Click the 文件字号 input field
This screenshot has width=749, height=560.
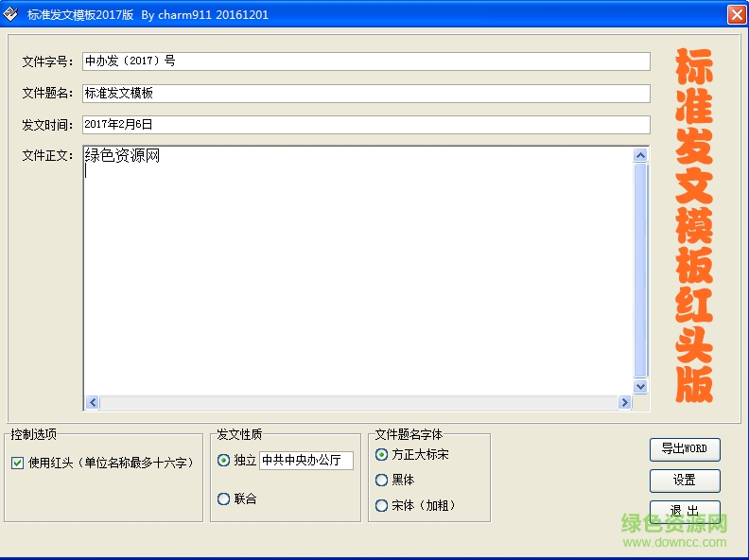point(366,61)
